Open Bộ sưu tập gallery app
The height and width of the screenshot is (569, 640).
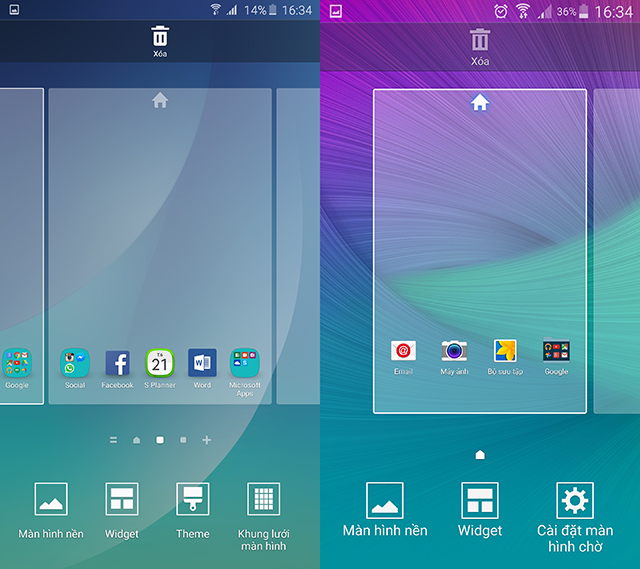(505, 357)
